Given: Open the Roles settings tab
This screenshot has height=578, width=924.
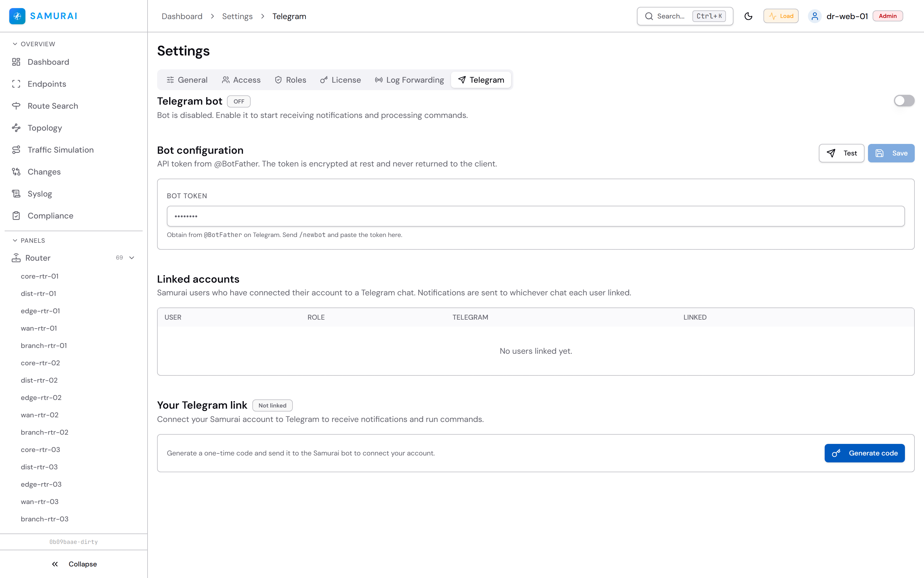Looking at the screenshot, I should pyautogui.click(x=290, y=80).
